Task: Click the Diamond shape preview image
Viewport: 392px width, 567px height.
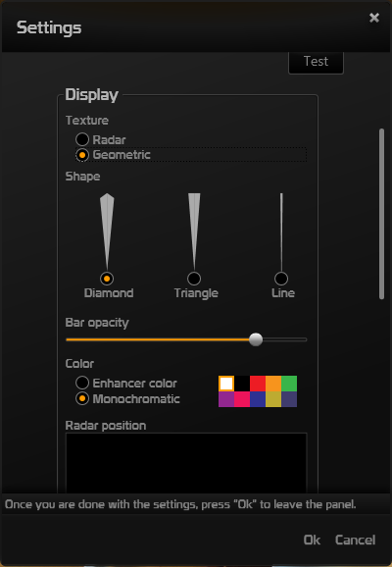Action: pyautogui.click(x=107, y=232)
